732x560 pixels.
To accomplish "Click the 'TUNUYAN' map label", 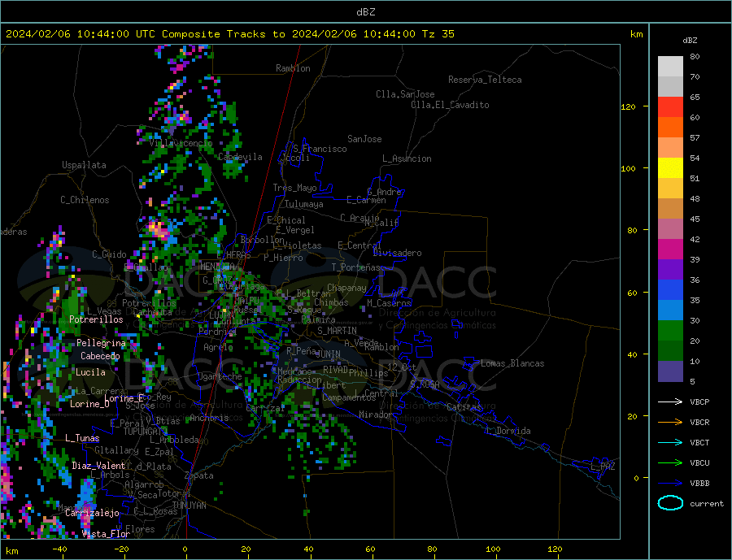I will (x=189, y=506).
